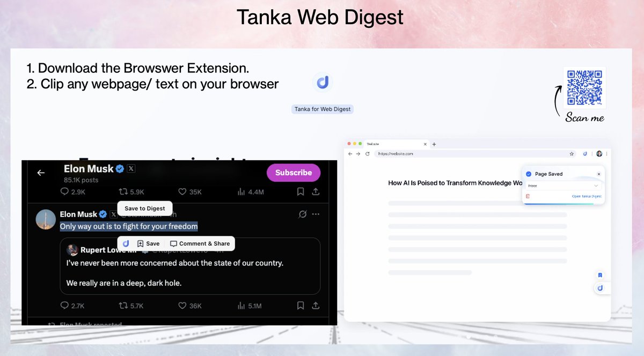
Task: Open Rupert Lowe's profile picture
Action: pyautogui.click(x=72, y=250)
